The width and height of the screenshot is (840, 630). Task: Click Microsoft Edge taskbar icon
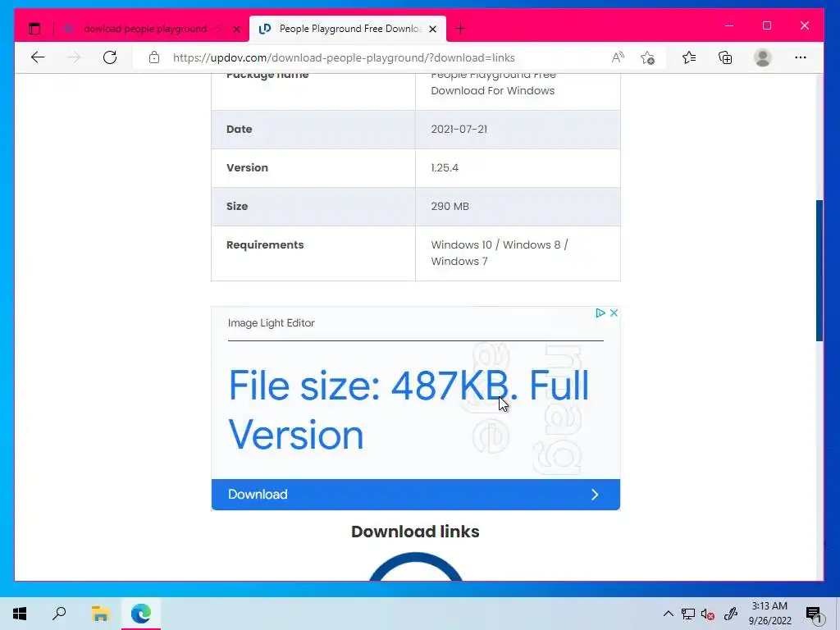pyautogui.click(x=141, y=614)
